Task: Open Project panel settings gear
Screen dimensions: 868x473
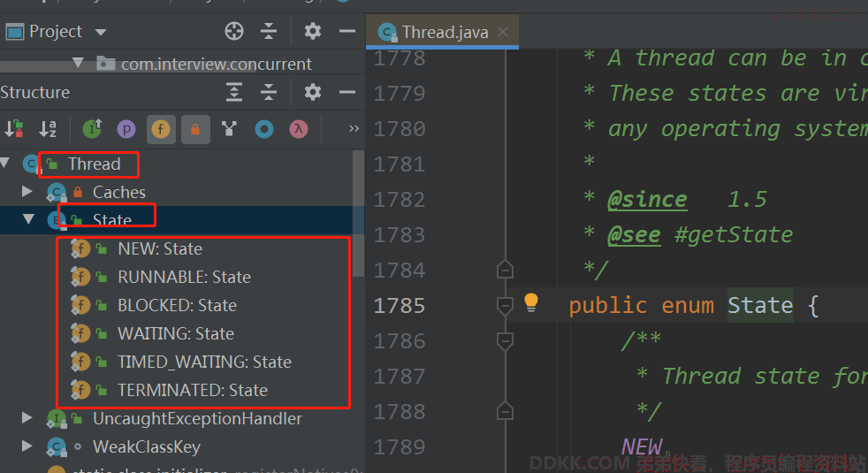Action: click(x=313, y=31)
